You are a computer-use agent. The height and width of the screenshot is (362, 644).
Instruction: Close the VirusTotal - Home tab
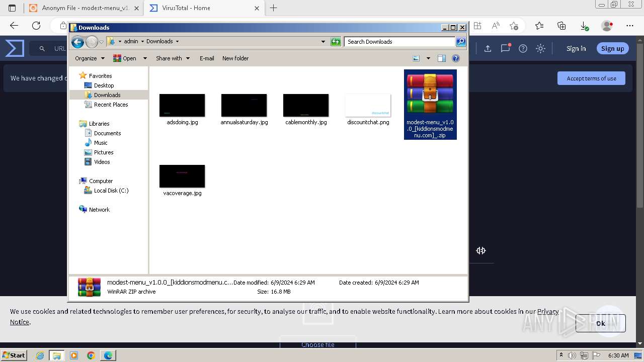click(x=257, y=8)
